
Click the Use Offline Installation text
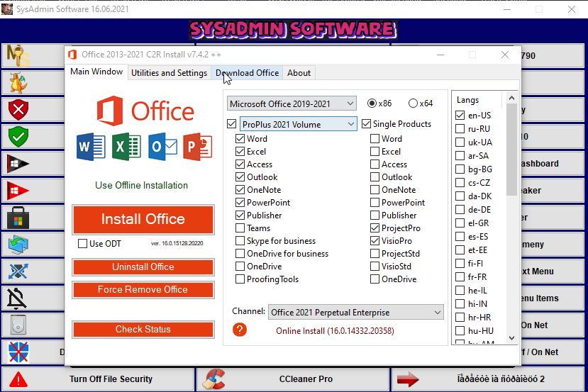141,185
